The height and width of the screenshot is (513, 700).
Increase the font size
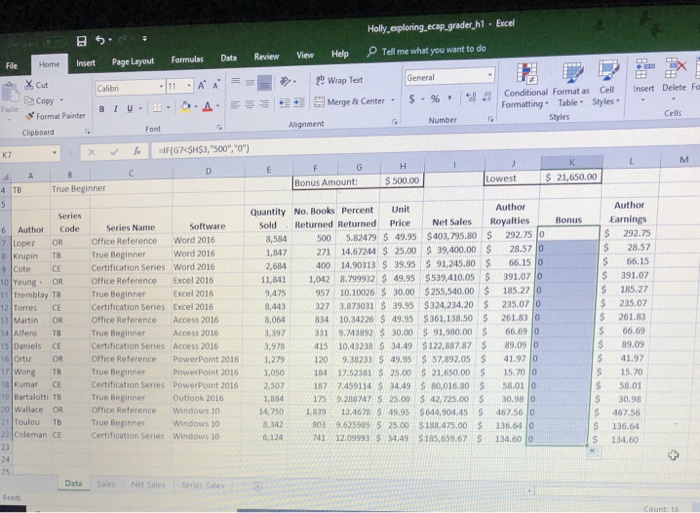tap(202, 85)
